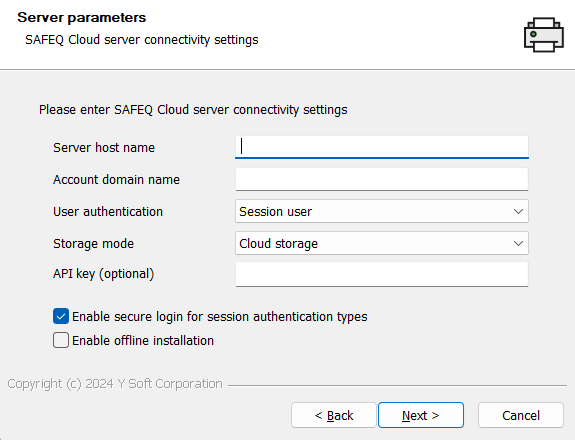The image size is (575, 440).
Task: Click the 'Enable offline installation' label text
Action: coord(143,341)
